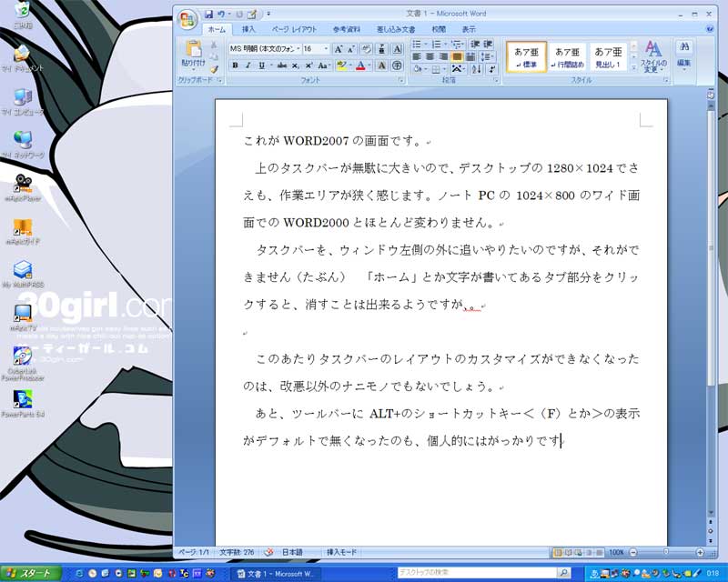
Task: Apply strikethrough to text
Action: (282, 65)
